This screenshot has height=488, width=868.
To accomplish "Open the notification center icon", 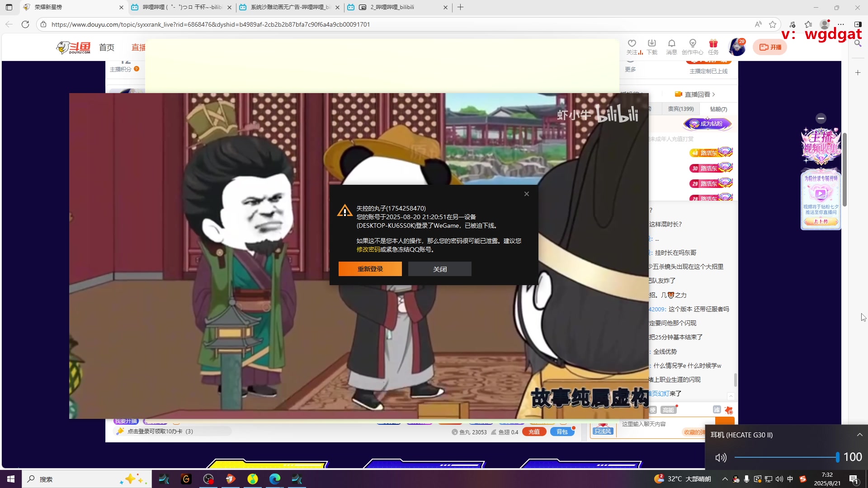I will pyautogui.click(x=854, y=479).
